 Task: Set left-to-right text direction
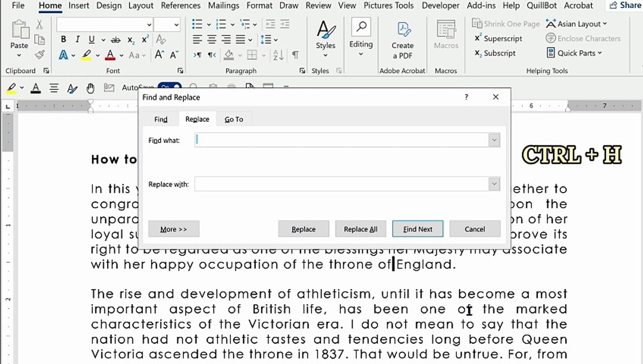coord(197,55)
